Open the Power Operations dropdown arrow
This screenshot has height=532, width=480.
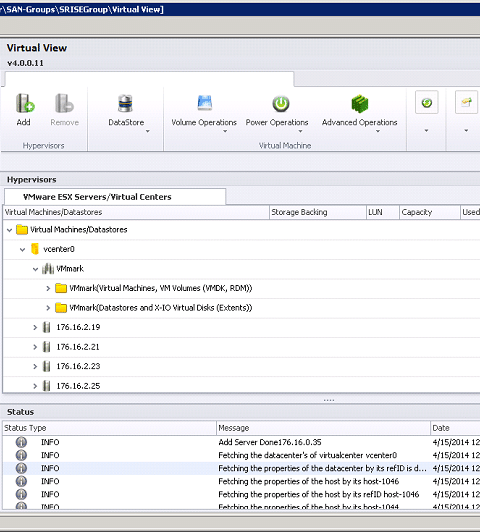point(300,131)
